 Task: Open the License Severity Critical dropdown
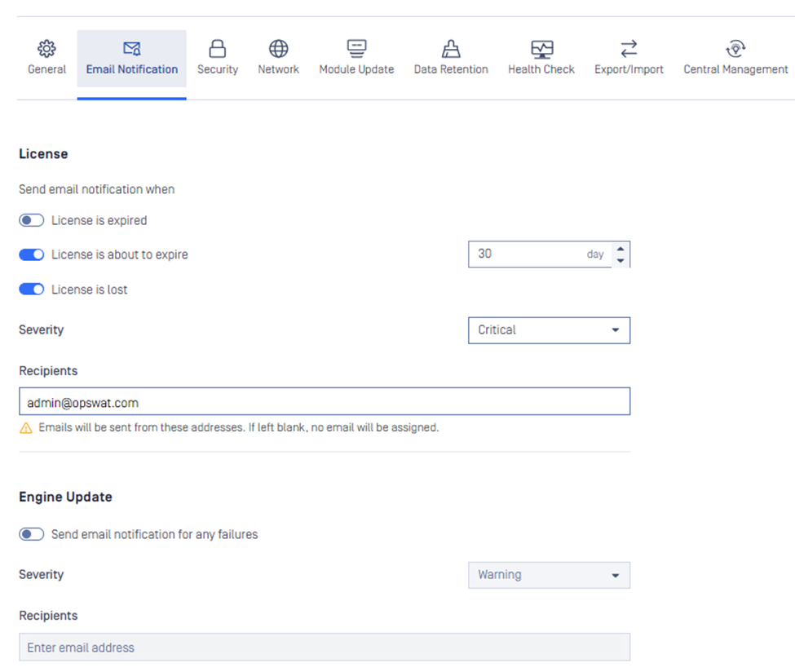(x=549, y=330)
